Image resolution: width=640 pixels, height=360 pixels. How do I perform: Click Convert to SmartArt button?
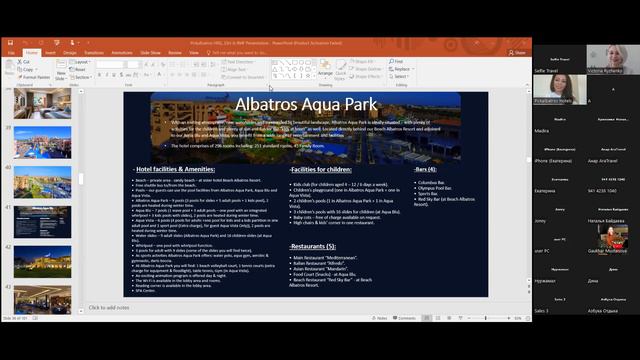(x=243, y=77)
